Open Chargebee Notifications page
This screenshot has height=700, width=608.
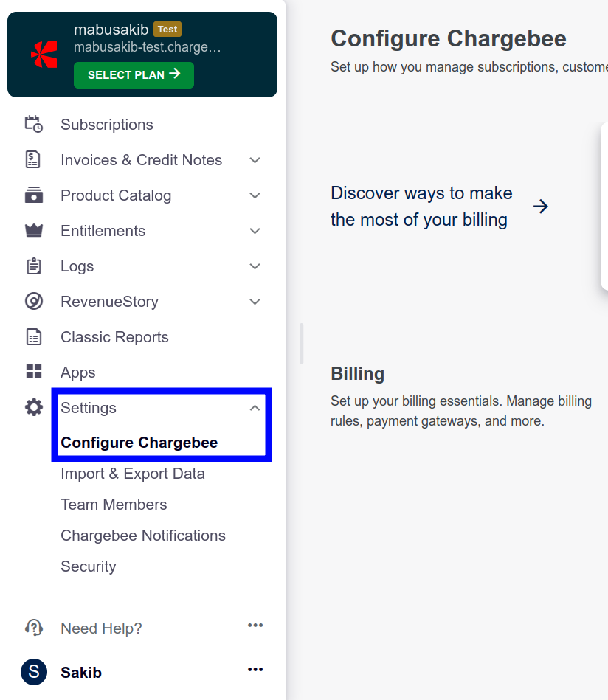pyautogui.click(x=143, y=536)
